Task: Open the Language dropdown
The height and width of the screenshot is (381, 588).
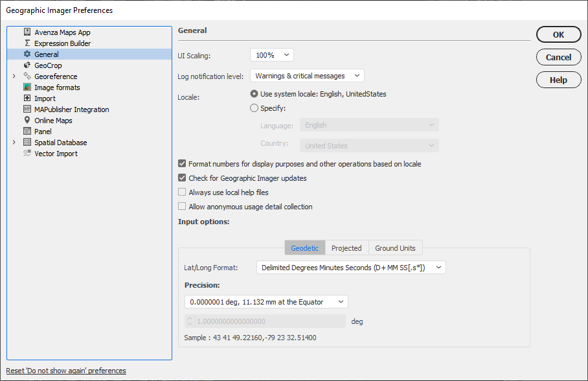Action: [x=369, y=125]
